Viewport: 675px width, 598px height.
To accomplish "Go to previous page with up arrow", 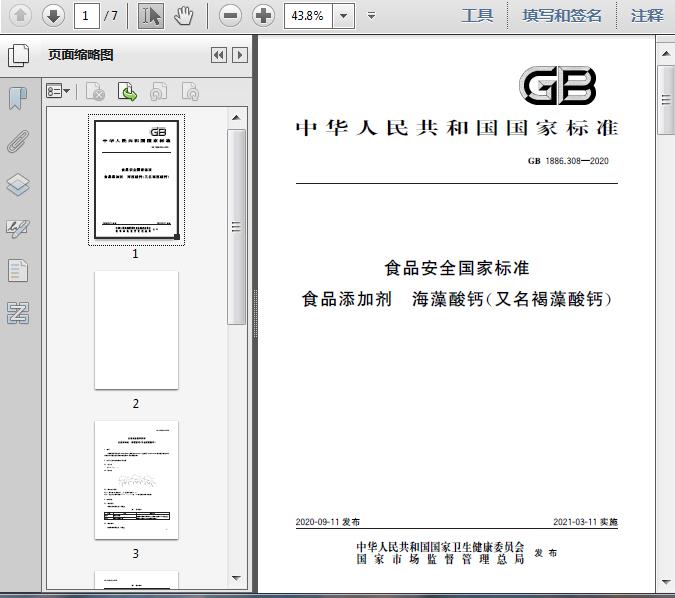I will coord(20,16).
